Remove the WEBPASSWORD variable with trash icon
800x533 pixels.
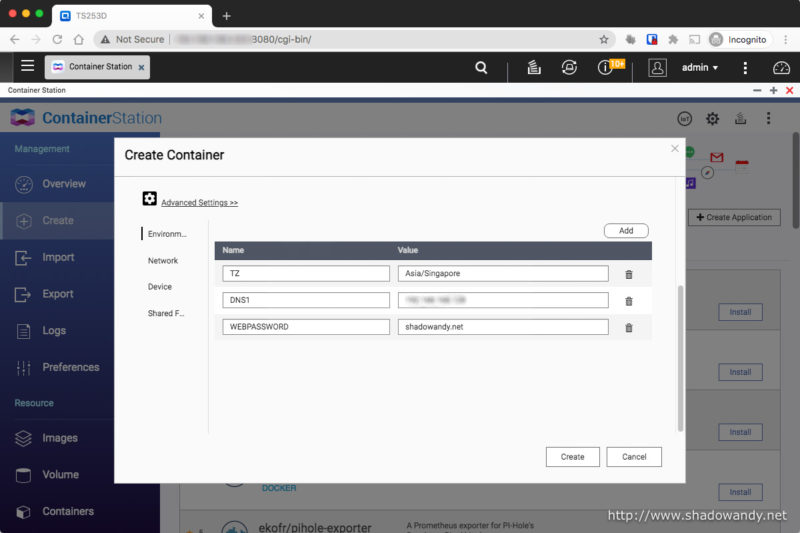(628, 327)
